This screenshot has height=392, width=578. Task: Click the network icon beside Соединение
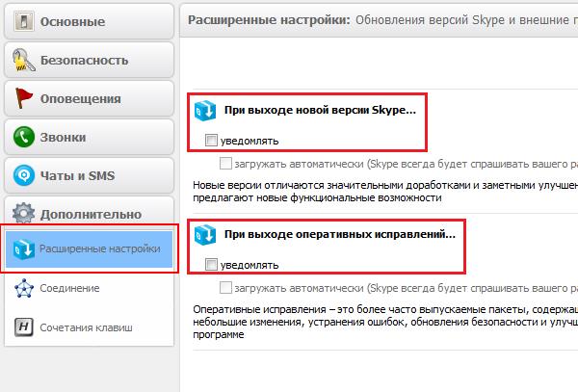24,288
